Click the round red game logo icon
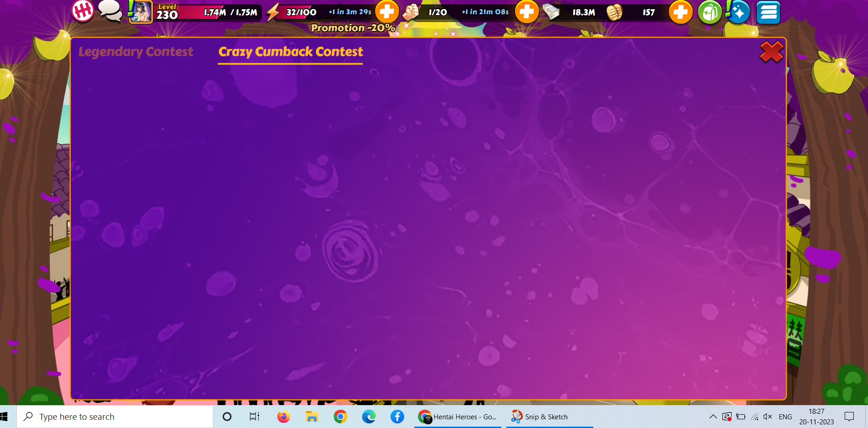Screen dimensions: 868x428 coord(83,11)
